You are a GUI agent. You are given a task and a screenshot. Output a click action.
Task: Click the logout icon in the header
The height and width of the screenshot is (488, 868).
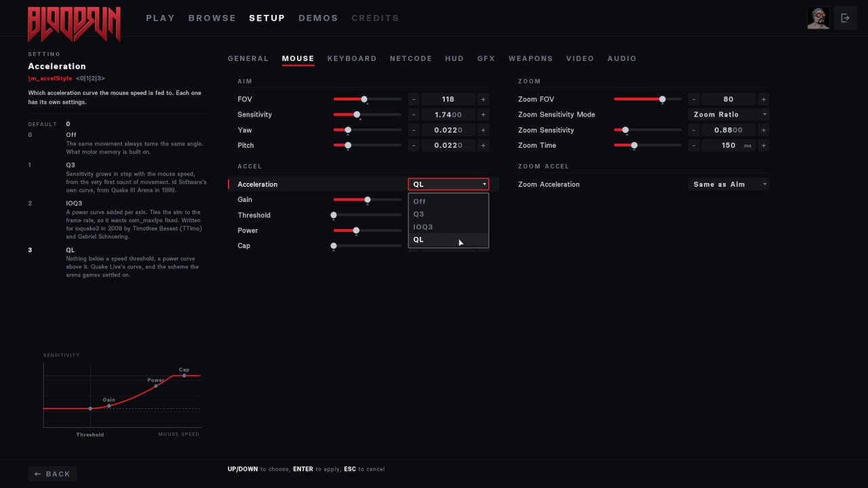pyautogui.click(x=845, y=18)
